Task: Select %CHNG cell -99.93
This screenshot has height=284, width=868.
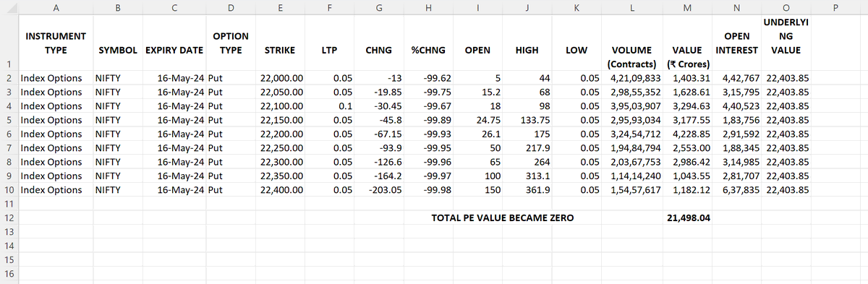Action: pos(428,134)
